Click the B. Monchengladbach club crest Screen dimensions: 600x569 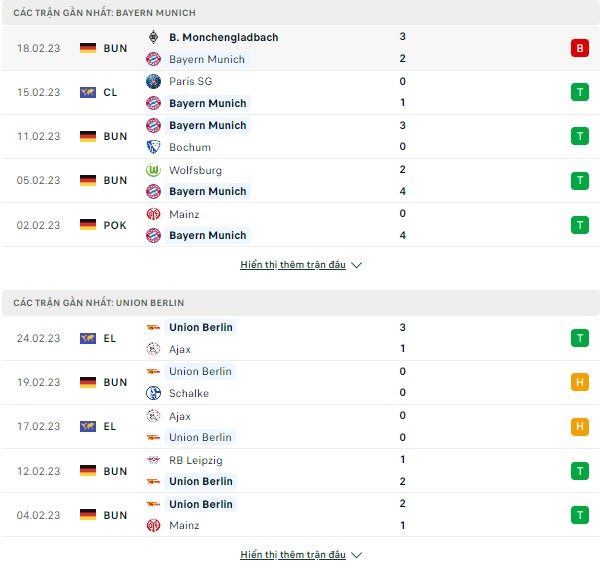click(x=153, y=37)
